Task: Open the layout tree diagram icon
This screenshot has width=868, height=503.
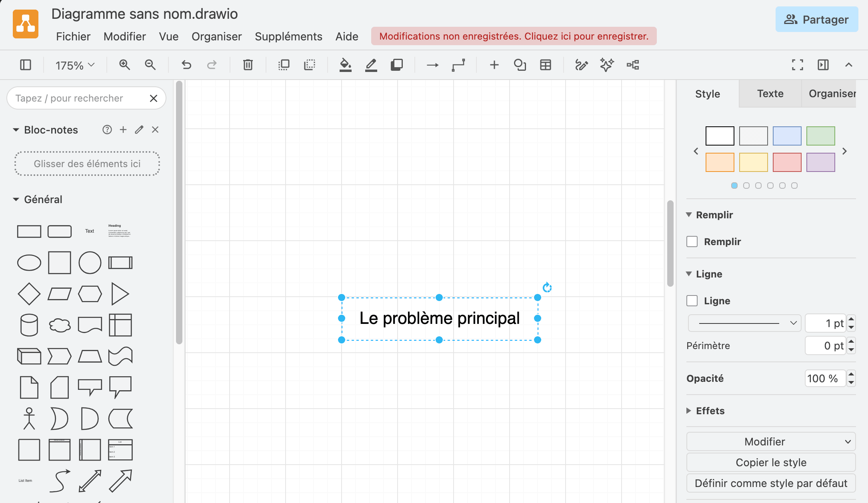Action: 633,65
